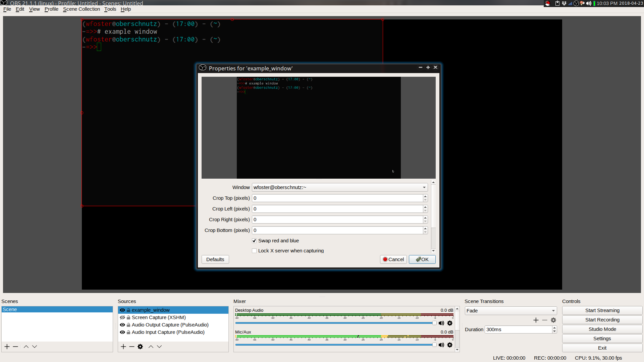Open Mic/Aux settings gear
The height and width of the screenshot is (362, 644).
tap(450, 345)
